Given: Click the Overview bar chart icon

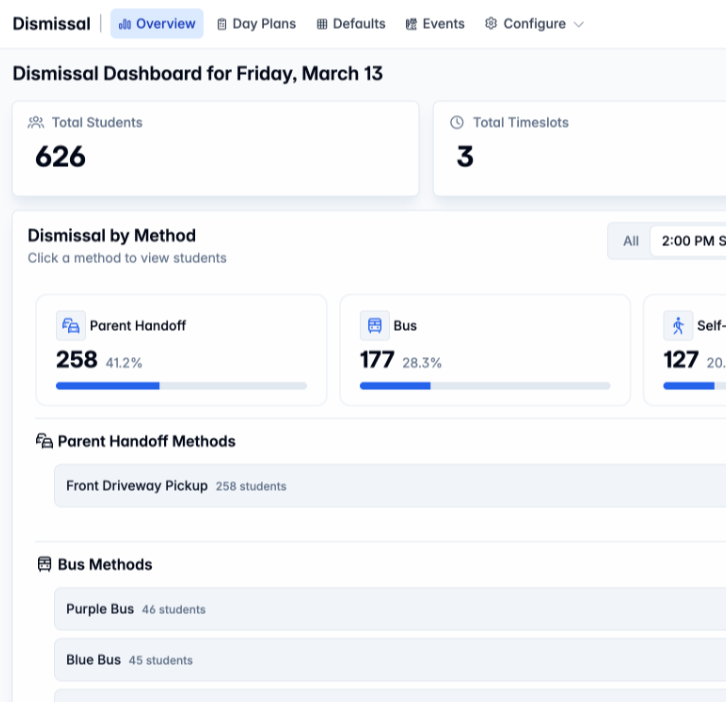Looking at the screenshot, I should pos(125,24).
